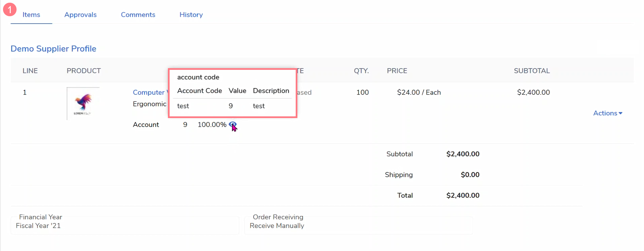This screenshot has width=644, height=251.
Task: Open the Comments tab
Action: (x=138, y=15)
